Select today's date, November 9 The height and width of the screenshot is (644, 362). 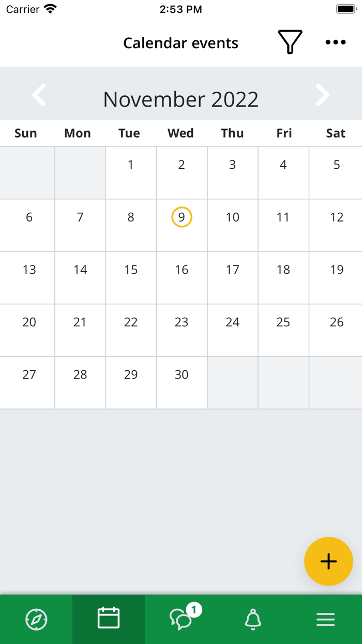182,217
